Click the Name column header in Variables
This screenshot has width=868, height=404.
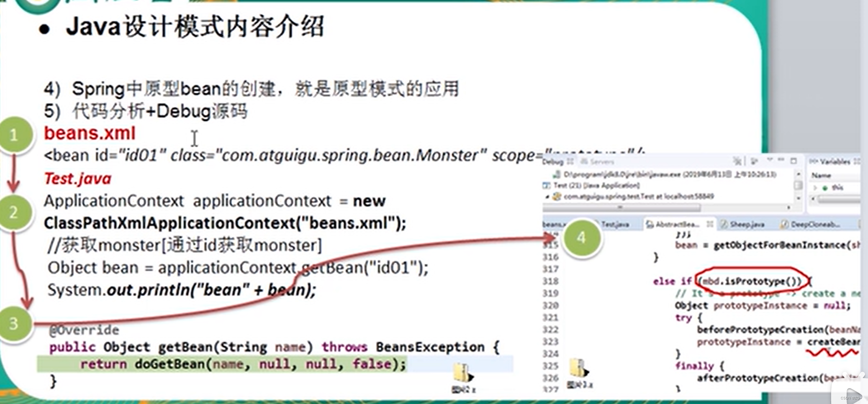tap(821, 176)
